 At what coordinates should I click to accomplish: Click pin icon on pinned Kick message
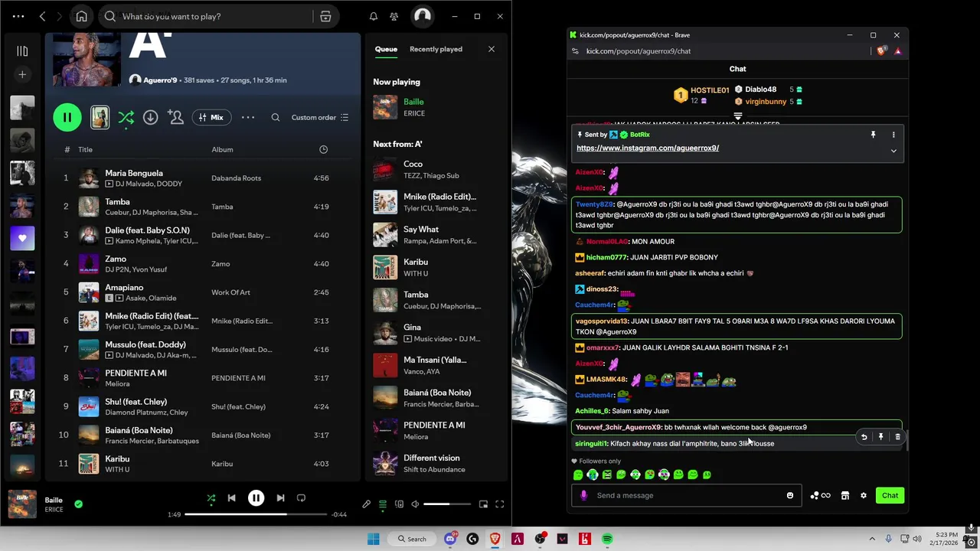[873, 135]
